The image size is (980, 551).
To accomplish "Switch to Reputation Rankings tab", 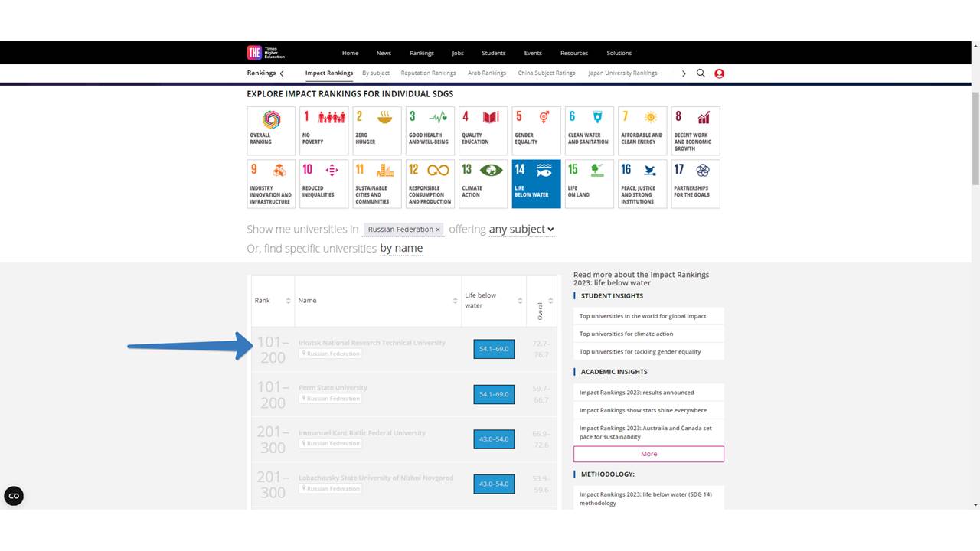I will [428, 73].
